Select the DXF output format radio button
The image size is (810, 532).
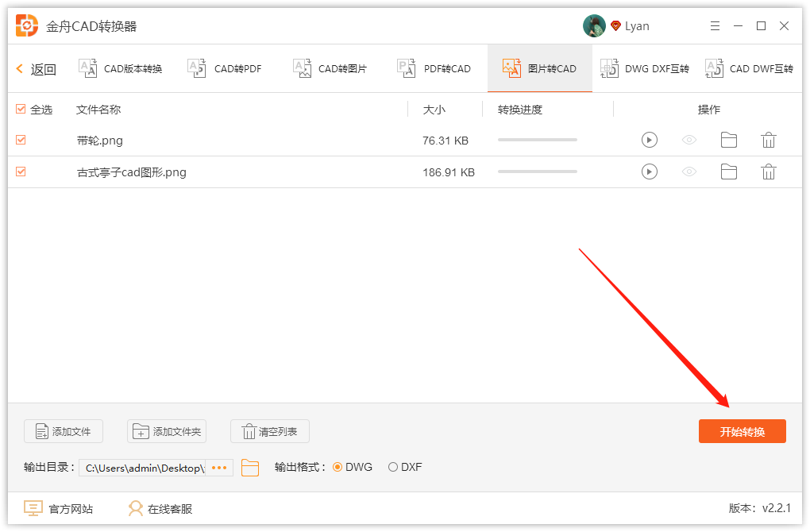pos(391,467)
